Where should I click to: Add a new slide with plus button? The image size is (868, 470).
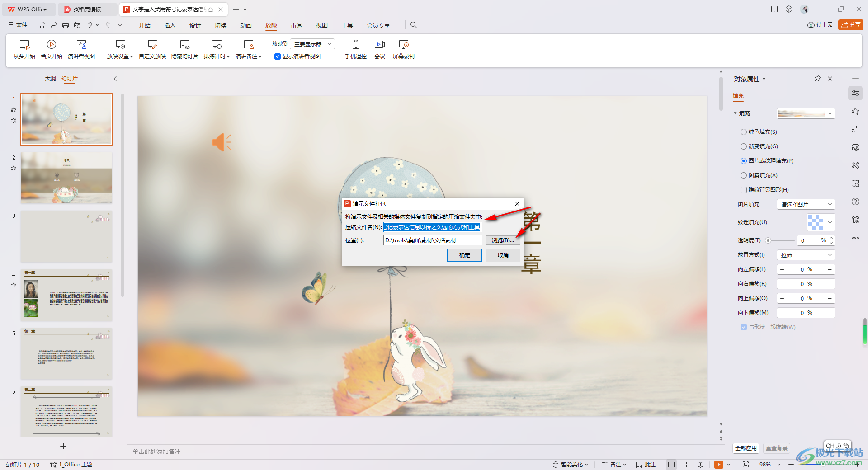tap(63, 446)
